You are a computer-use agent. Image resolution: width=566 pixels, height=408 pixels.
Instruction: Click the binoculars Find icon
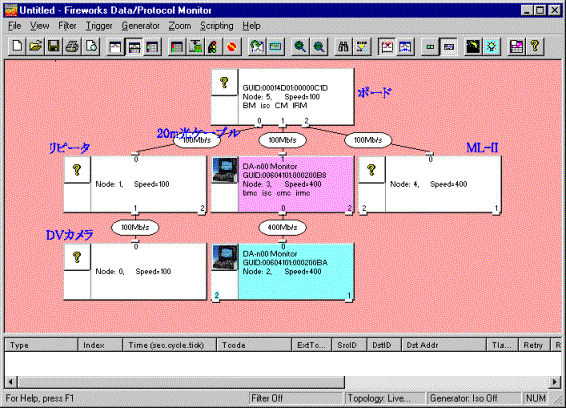click(343, 47)
